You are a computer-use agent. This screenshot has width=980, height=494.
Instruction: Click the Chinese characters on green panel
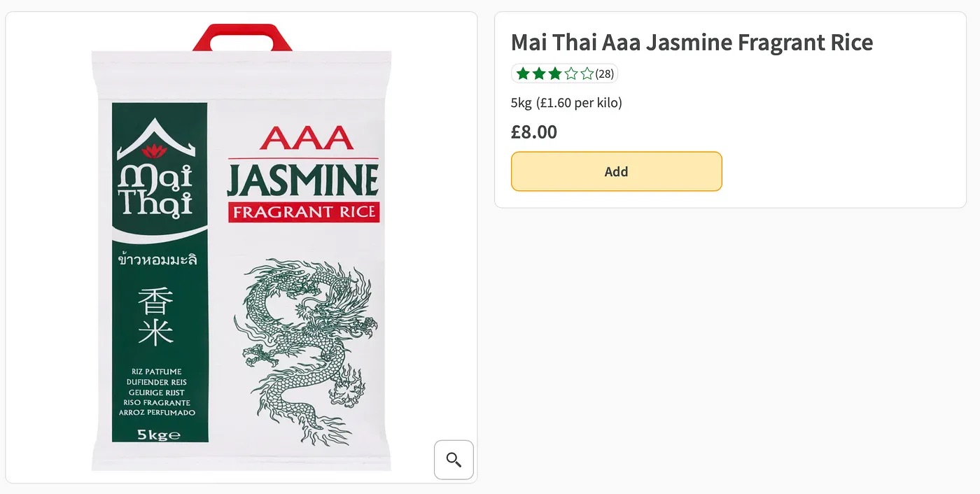155,317
